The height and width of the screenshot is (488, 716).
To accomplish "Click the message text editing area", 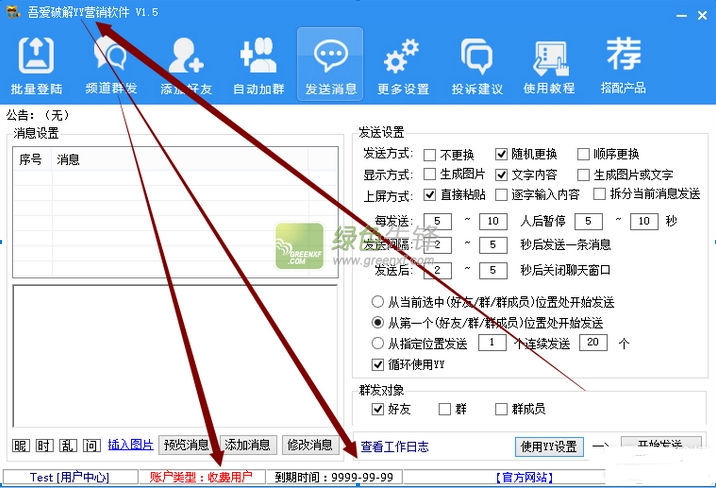I will (175, 356).
